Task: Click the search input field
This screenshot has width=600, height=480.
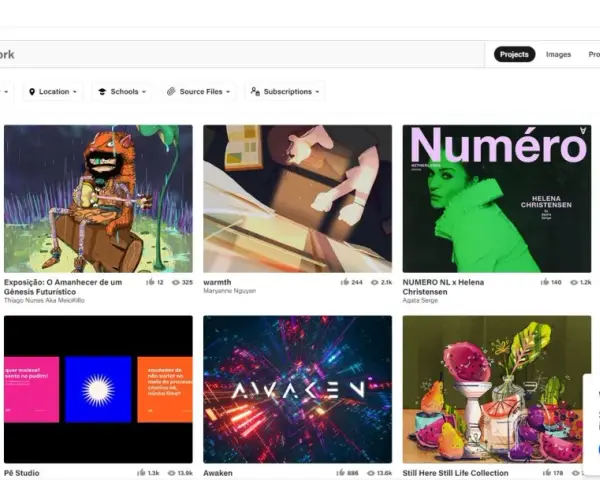Action: click(242, 54)
